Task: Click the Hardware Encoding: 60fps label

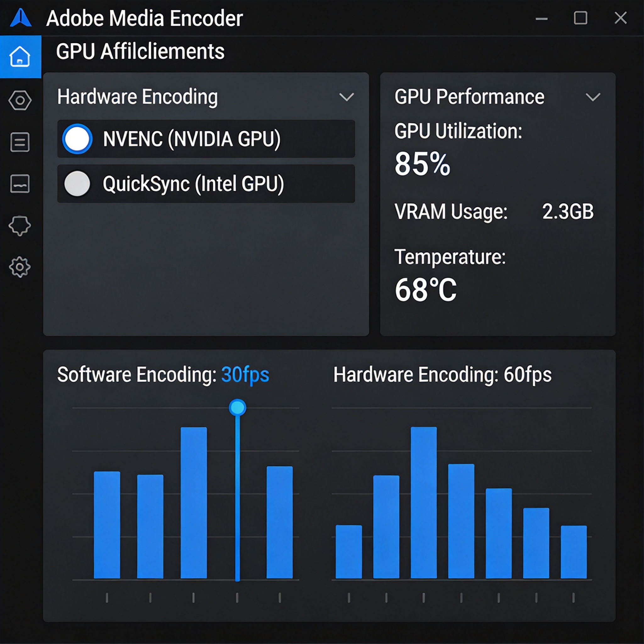Action: tap(443, 375)
